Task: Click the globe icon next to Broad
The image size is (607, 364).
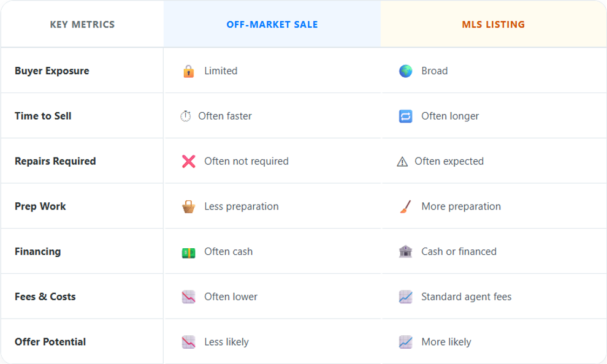Action: point(405,71)
